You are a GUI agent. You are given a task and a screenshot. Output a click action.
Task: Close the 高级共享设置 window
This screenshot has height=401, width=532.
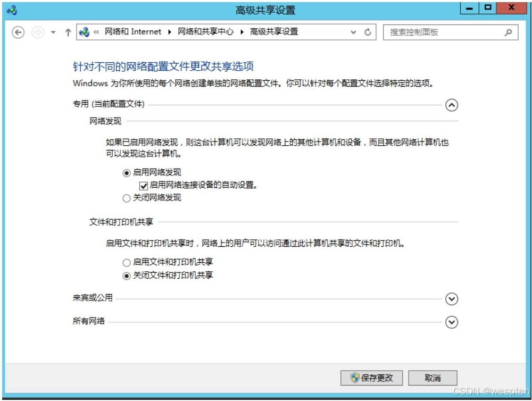click(x=512, y=8)
